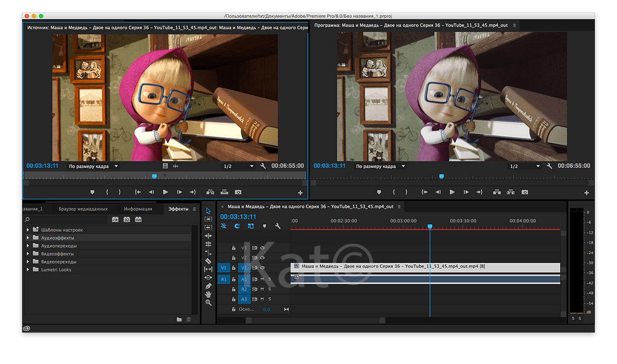Open timeline sequence panel menu
This screenshot has width=617, height=364.
click(400, 206)
